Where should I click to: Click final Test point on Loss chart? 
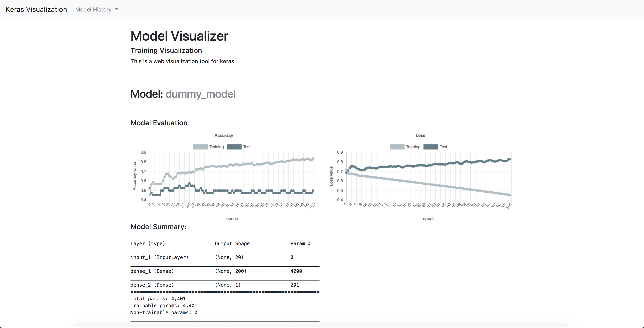509,159
